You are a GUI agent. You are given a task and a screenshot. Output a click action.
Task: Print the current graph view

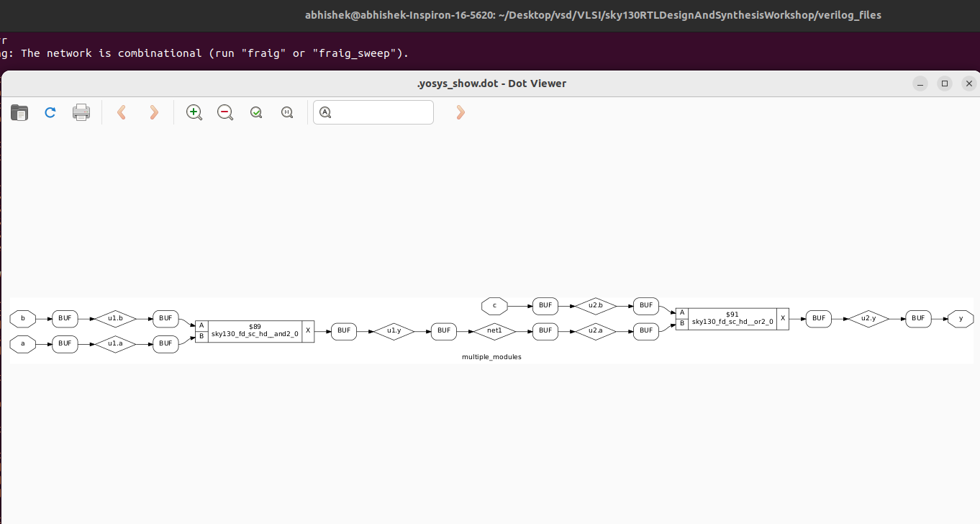pyautogui.click(x=81, y=112)
